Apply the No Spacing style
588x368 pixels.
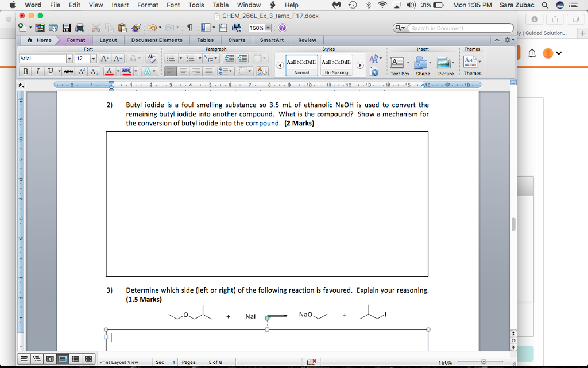[336, 65]
